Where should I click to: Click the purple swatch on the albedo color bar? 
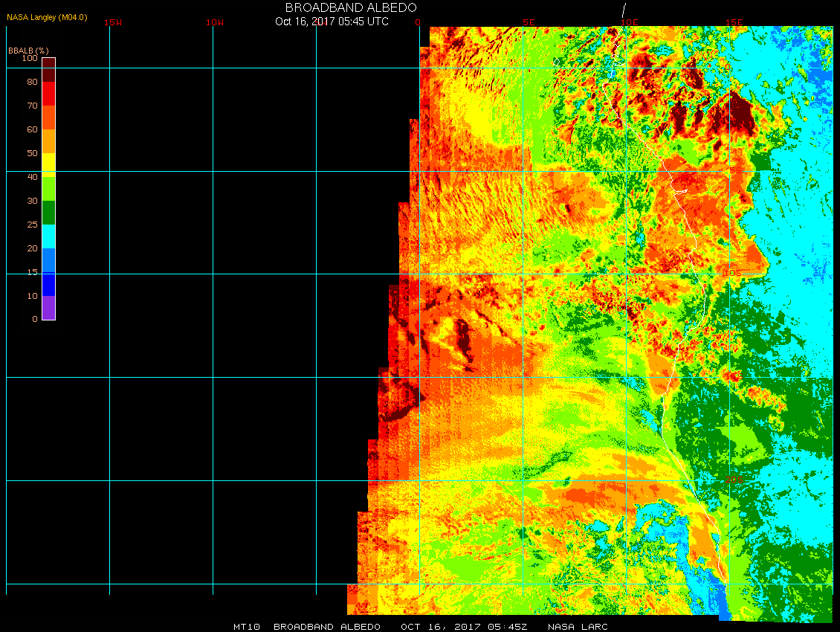[x=48, y=308]
